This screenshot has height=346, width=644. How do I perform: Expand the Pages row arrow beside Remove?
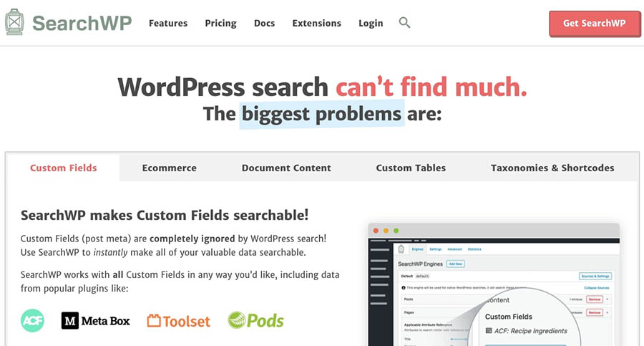click(x=608, y=313)
